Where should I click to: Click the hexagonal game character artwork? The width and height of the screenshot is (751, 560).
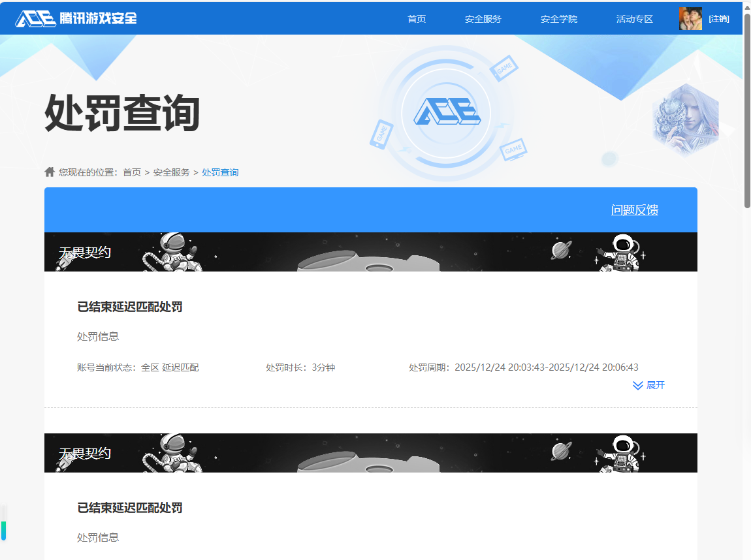[684, 120]
